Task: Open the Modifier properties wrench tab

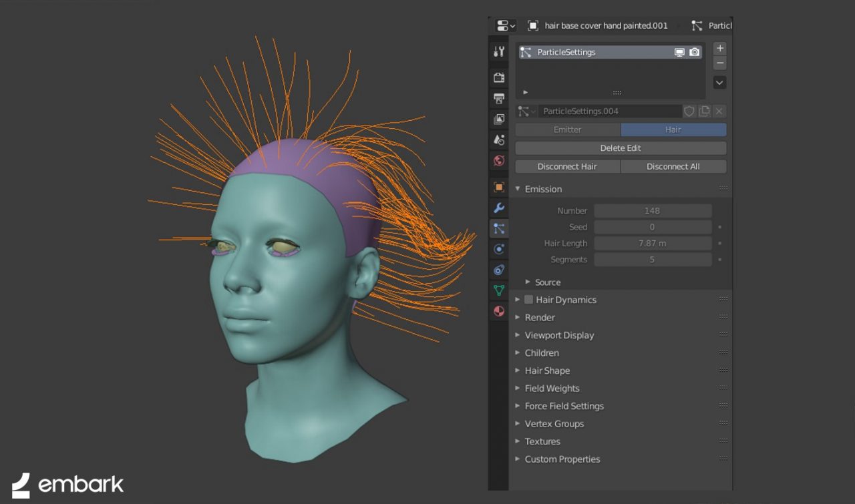Action: (x=499, y=208)
